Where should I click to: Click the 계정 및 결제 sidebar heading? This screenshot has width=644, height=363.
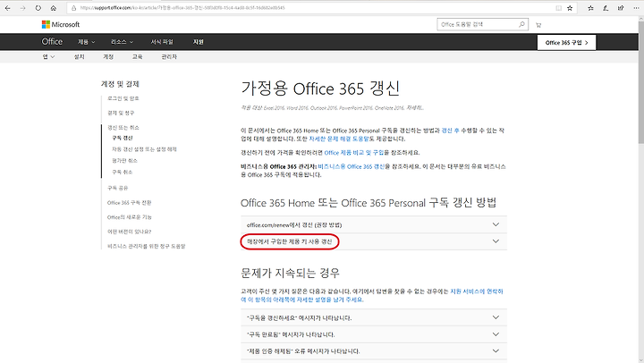(120, 84)
